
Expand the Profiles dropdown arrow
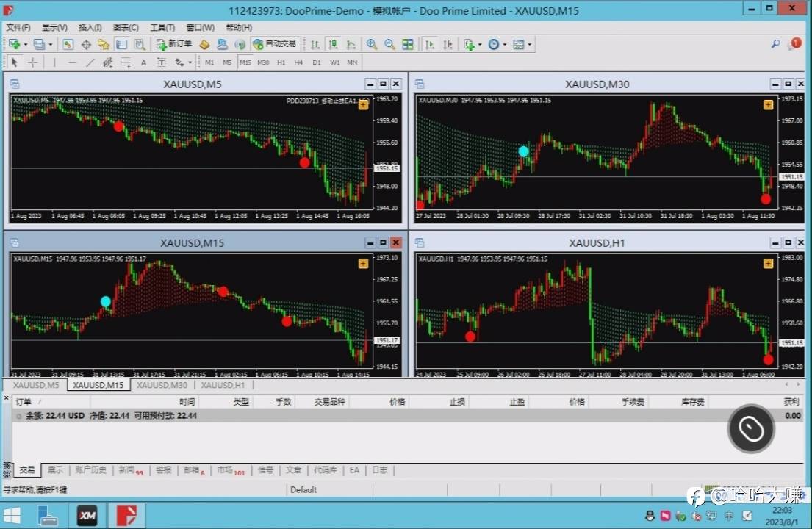pyautogui.click(x=50, y=45)
